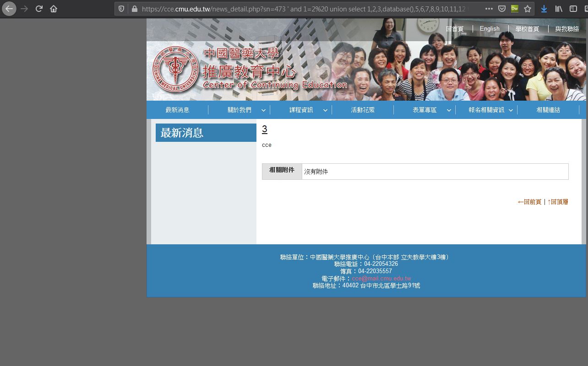Screen dimensions: 588x366
Task: Visit the 學校首頁 link
Action: [527, 29]
